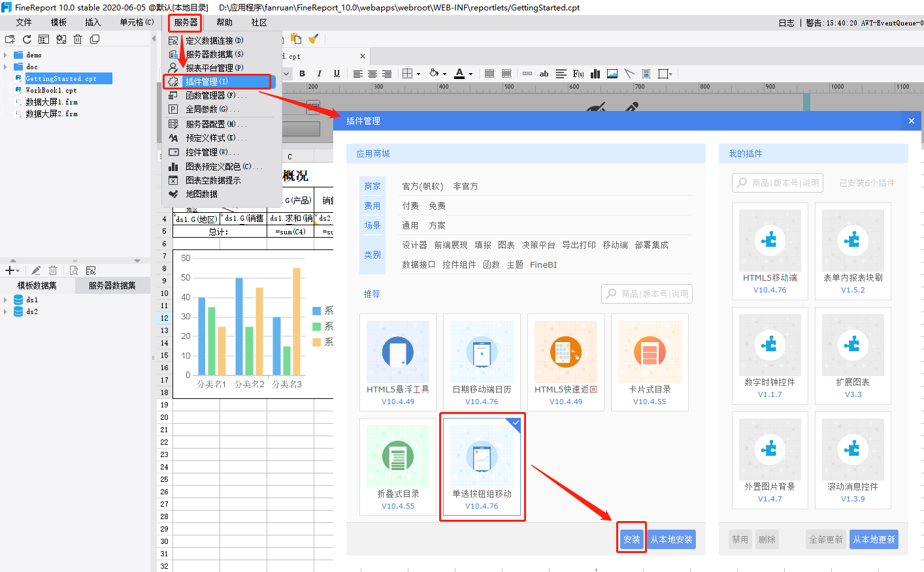Click the pencil edit icon in dataset panel

coord(36,270)
